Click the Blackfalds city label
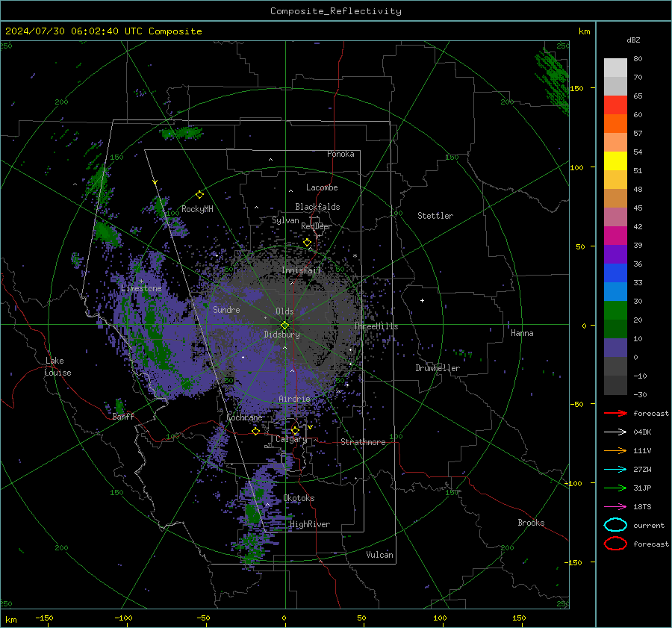672x628 pixels. 317,207
